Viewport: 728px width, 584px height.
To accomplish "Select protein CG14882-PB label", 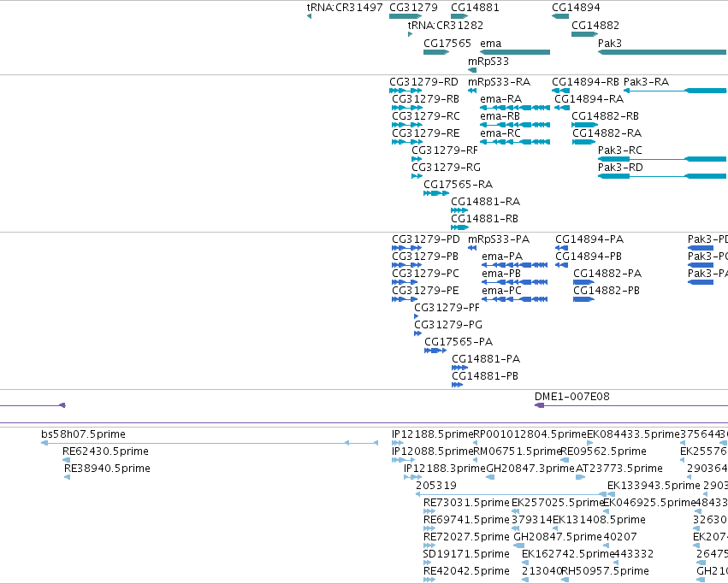I will [x=607, y=291].
